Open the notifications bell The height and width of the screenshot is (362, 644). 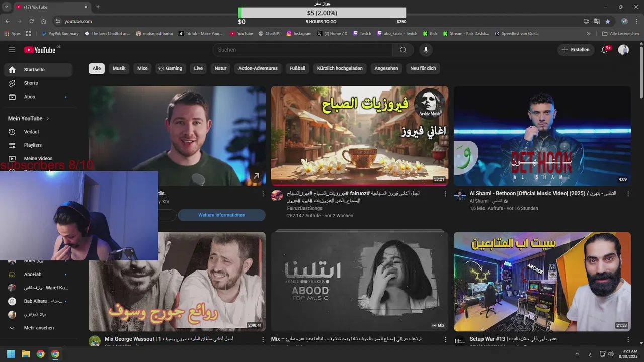605,50
